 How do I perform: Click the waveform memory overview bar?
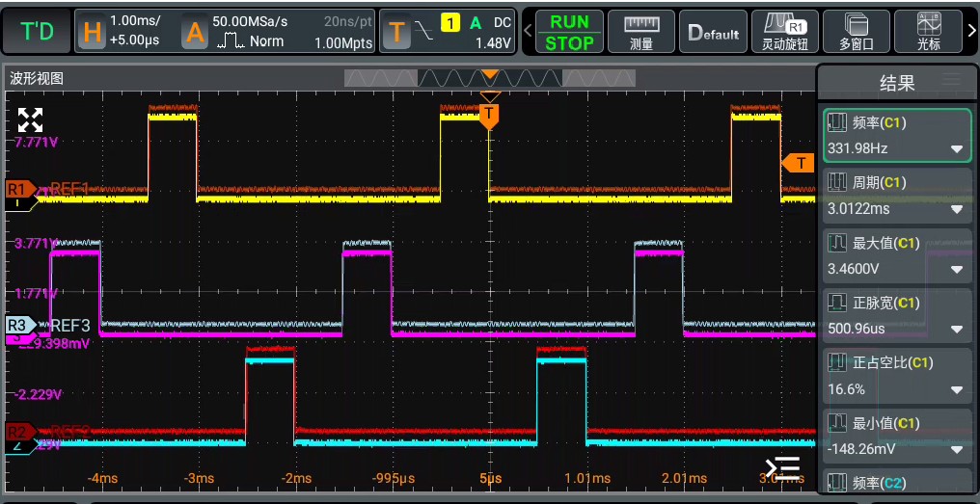[x=490, y=78]
